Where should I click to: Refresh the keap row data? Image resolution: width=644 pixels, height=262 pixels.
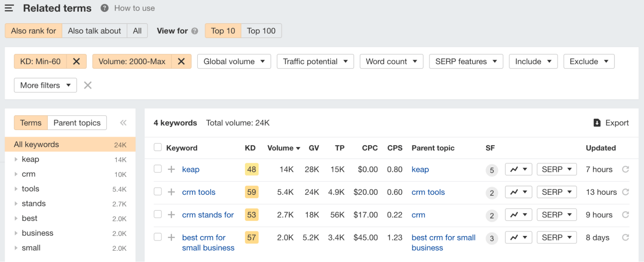pyautogui.click(x=626, y=169)
